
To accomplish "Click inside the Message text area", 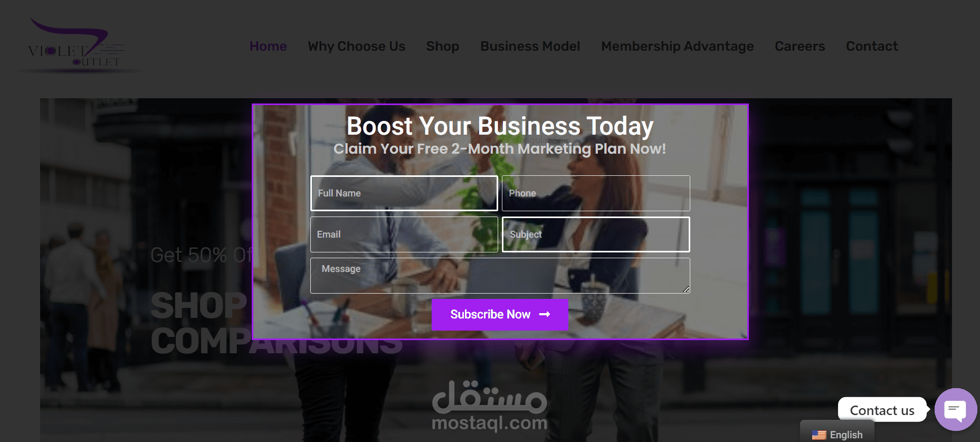I will tap(500, 276).
